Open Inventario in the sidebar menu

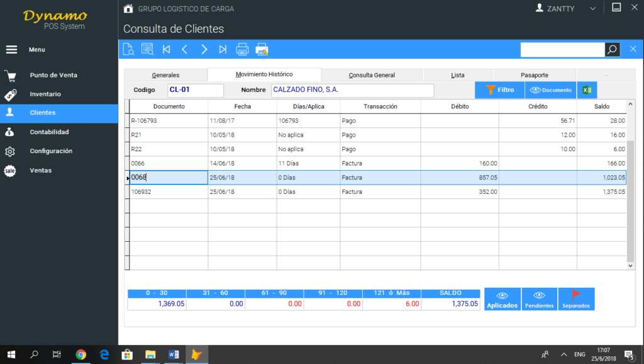[45, 94]
